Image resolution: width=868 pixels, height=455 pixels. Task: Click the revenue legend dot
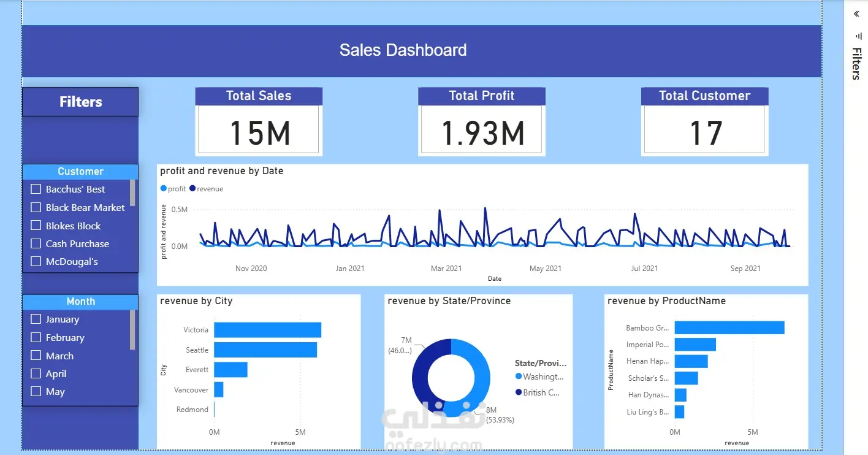(192, 189)
